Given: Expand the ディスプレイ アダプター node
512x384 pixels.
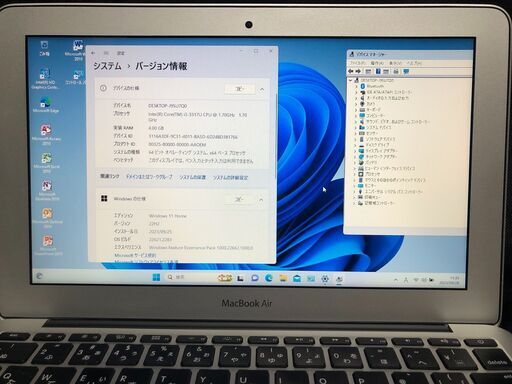Looking at the screenshot, I should click(355, 151).
